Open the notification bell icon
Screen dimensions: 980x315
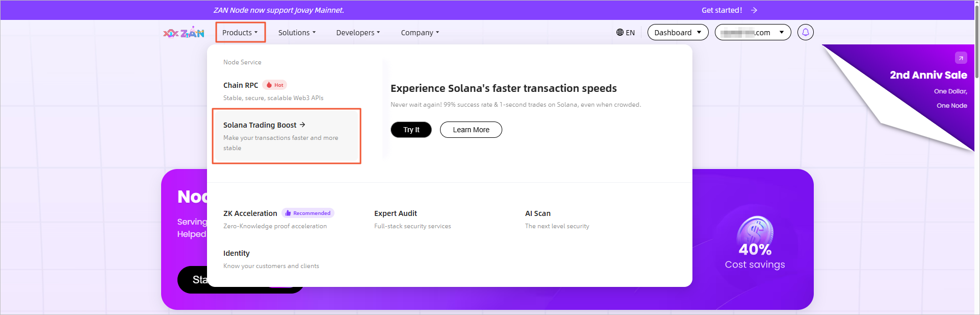tap(806, 32)
